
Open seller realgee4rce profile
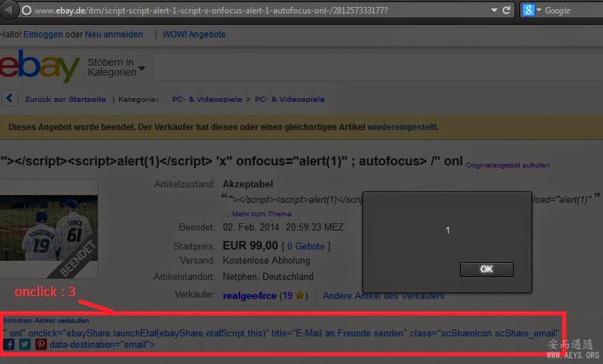[250, 295]
